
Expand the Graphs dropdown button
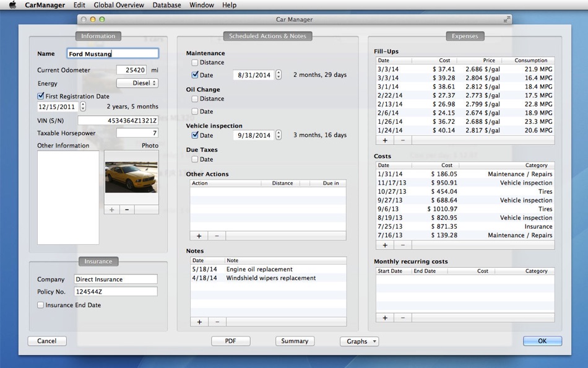(359, 341)
